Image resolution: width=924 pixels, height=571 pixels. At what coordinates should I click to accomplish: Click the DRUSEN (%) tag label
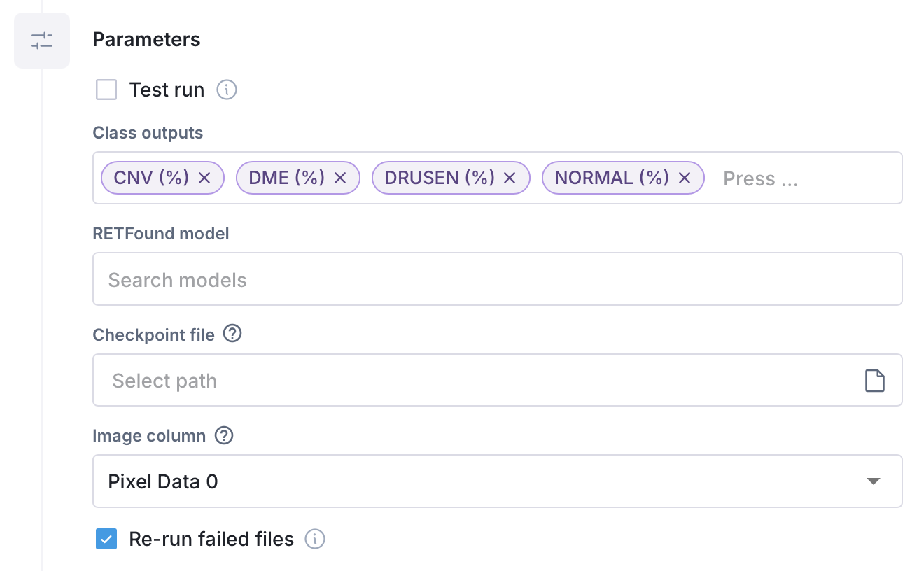[440, 178]
